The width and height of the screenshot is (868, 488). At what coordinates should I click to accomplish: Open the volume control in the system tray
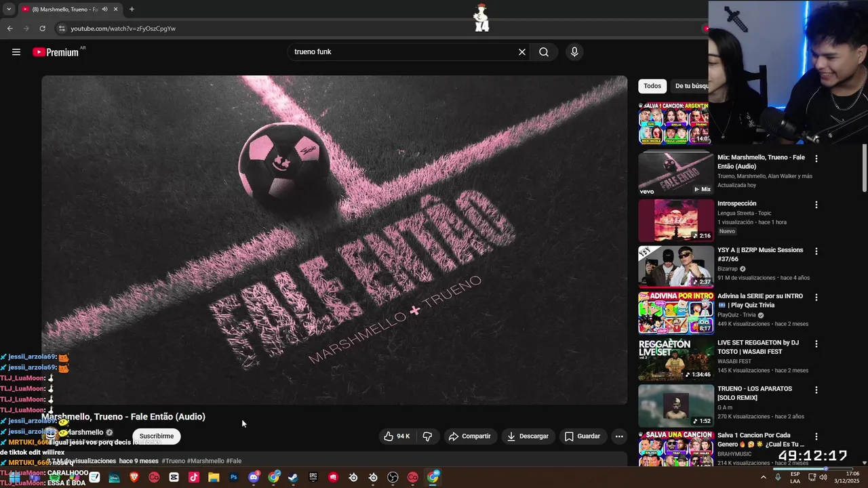click(x=823, y=477)
